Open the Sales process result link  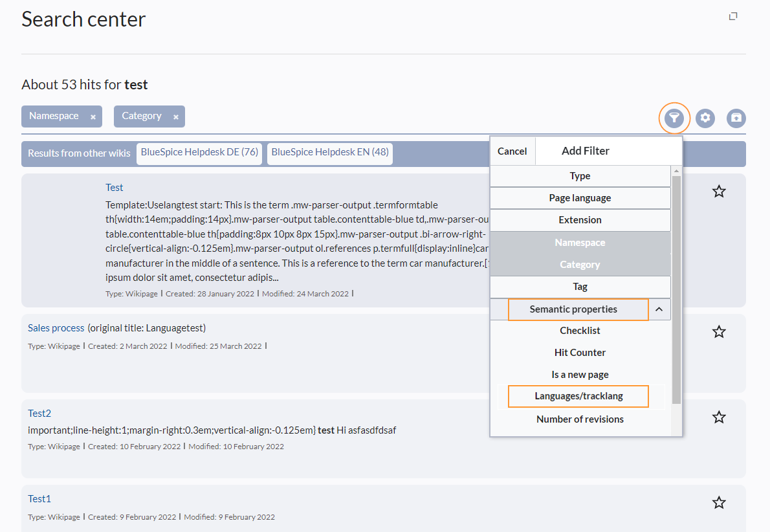(56, 328)
